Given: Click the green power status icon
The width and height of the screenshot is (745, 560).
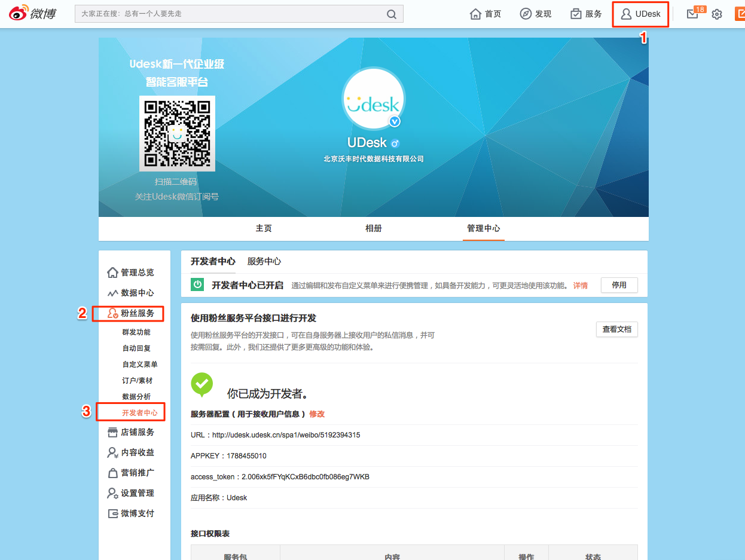Looking at the screenshot, I should [197, 285].
